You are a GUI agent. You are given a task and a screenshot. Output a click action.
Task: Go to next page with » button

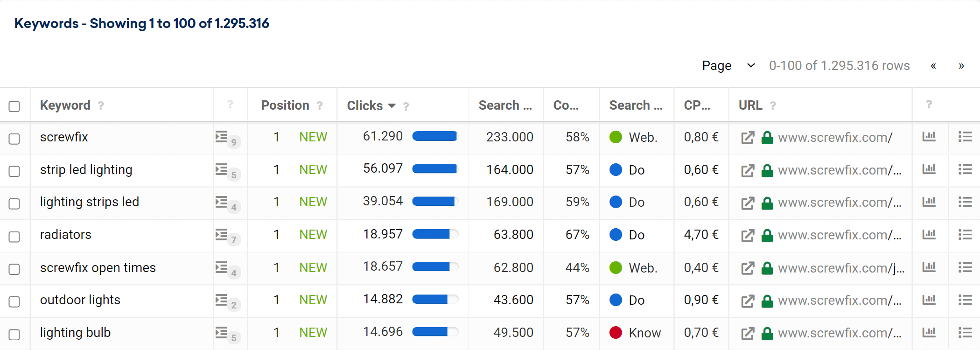pyautogui.click(x=961, y=66)
